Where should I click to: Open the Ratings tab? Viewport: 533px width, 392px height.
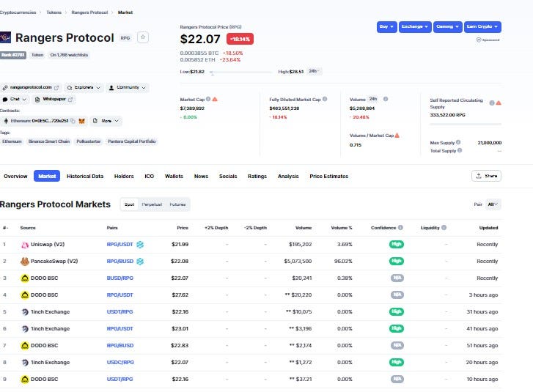click(x=257, y=177)
